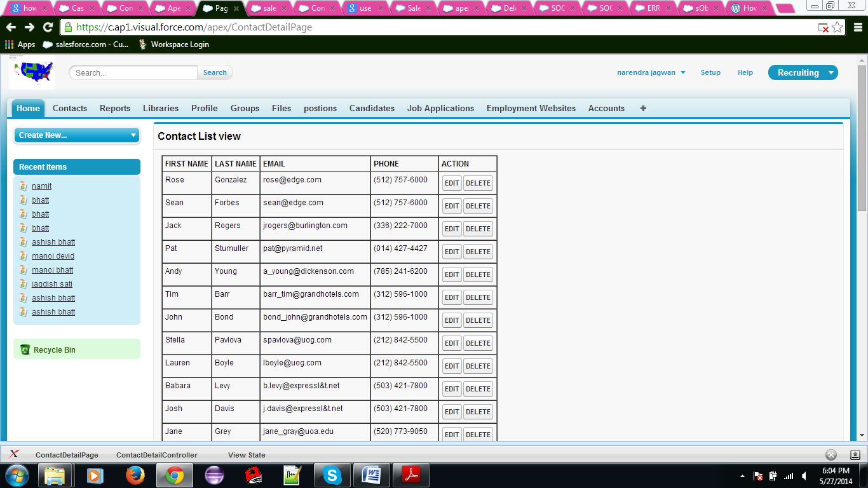Delete the Josh Davis contact
Image resolution: width=868 pixels, height=488 pixels.
tap(478, 412)
